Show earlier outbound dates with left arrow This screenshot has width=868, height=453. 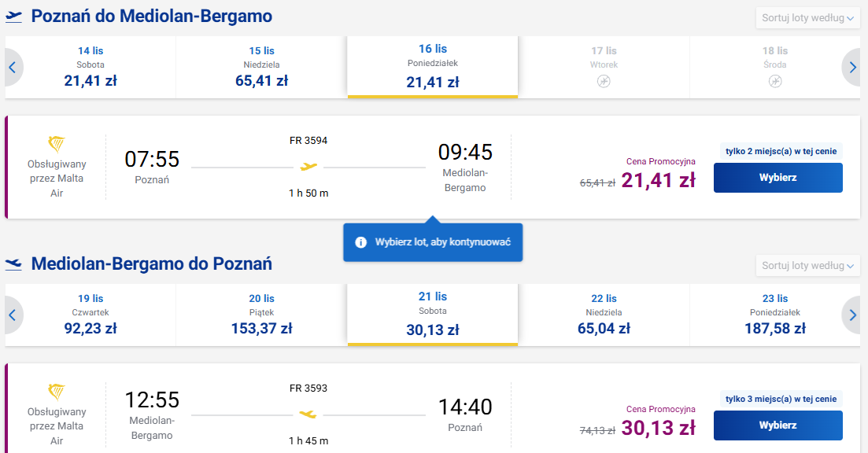(13, 68)
